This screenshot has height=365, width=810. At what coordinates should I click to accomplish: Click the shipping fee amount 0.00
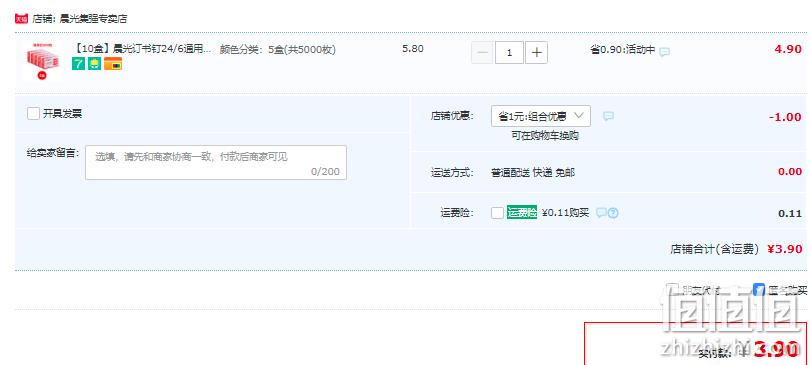(790, 172)
